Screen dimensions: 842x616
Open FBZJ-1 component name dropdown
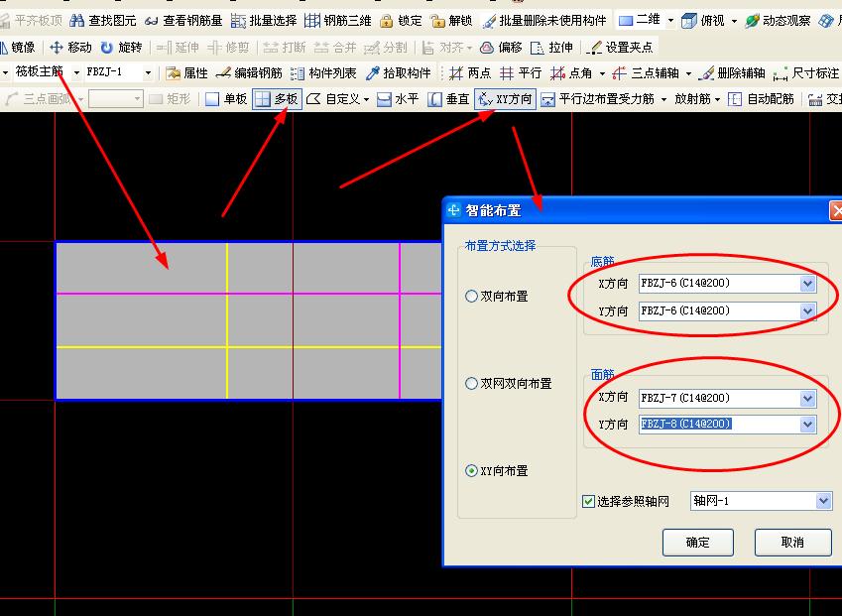pos(148,72)
